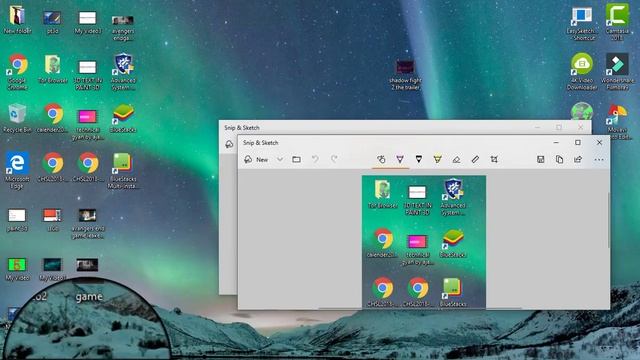Viewport: 640px width, 360px height.
Task: Select the black Pencil tool
Action: tap(419, 159)
